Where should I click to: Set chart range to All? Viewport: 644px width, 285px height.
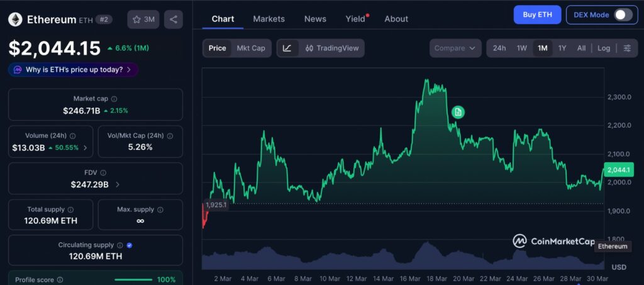coord(581,48)
